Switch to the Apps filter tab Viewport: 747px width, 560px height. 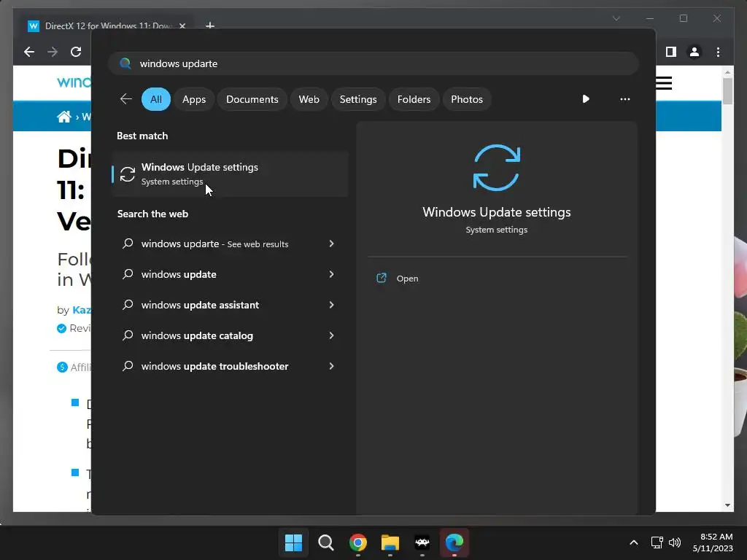tap(194, 99)
